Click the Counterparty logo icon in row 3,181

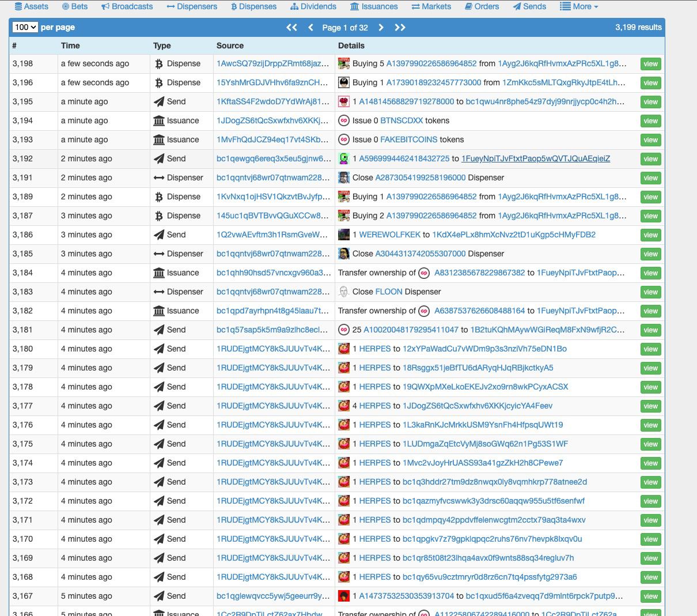click(x=344, y=330)
